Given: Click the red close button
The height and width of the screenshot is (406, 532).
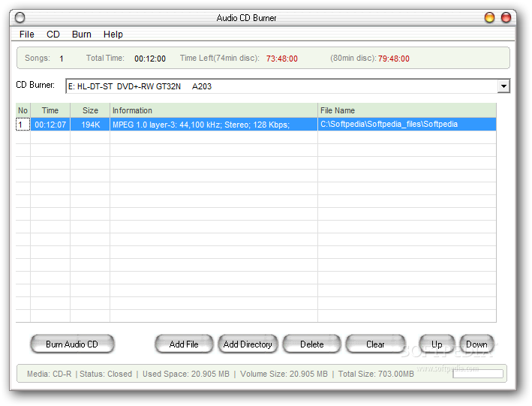Looking at the screenshot, I should click(x=506, y=17).
